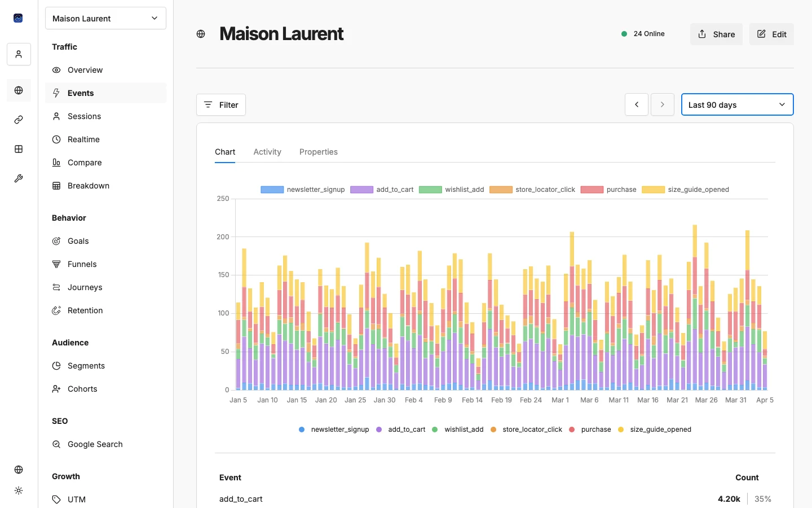Open the Filter button
812x508 pixels.
tap(221, 104)
